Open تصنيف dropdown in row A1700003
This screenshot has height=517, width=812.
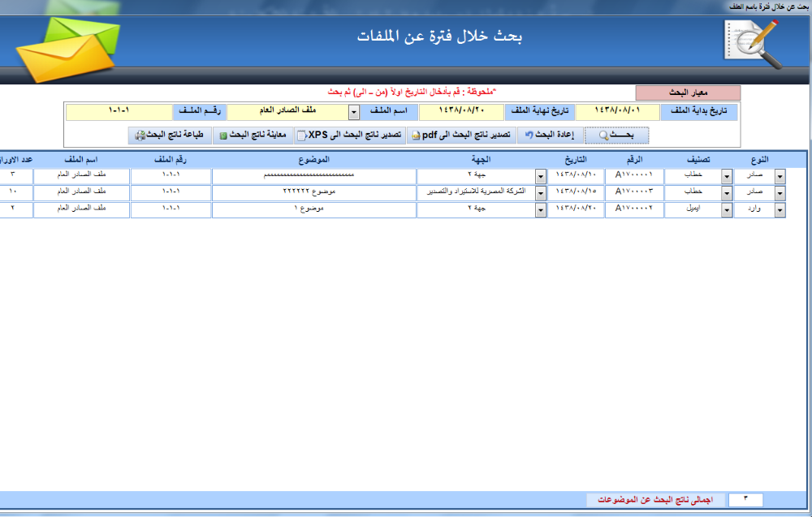(x=727, y=193)
